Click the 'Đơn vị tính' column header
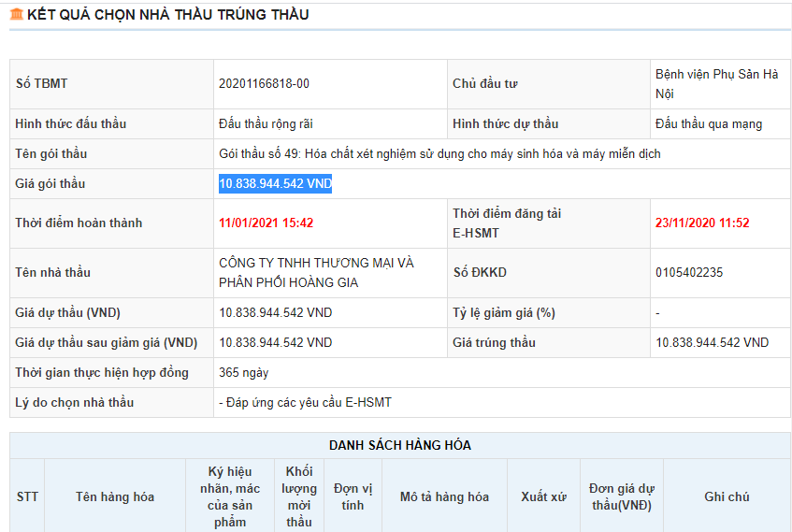This screenshot has height=532, width=792. tap(353, 496)
